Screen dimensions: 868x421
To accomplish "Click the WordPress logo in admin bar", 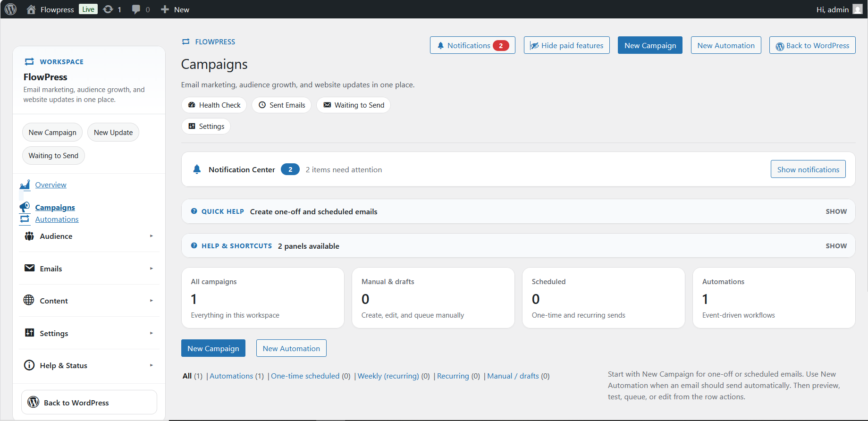I will tap(10, 9).
